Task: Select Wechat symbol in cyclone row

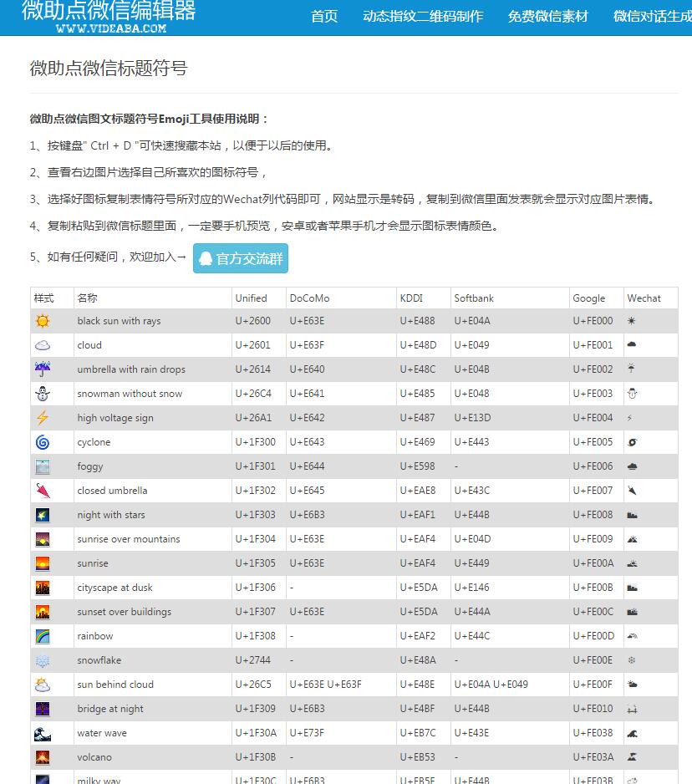Action: tap(632, 442)
